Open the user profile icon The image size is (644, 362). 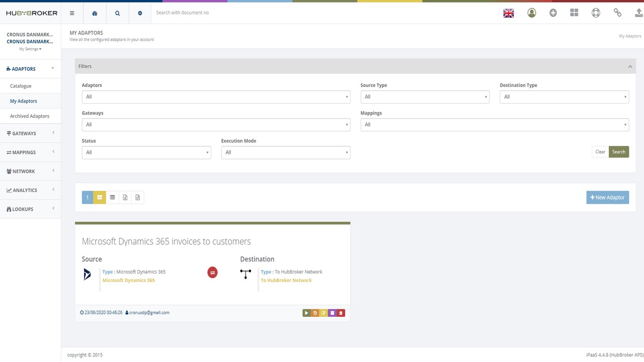532,13
